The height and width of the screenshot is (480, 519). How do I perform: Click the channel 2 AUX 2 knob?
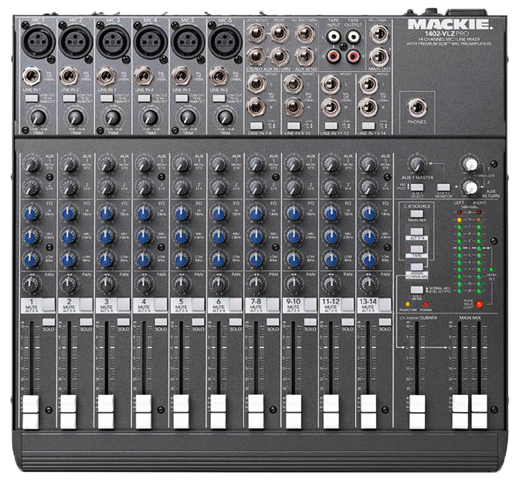(69, 187)
